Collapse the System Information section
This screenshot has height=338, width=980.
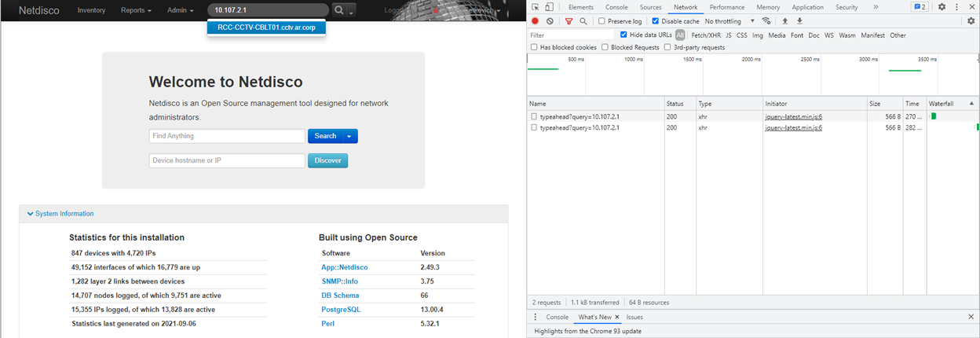(x=60, y=214)
